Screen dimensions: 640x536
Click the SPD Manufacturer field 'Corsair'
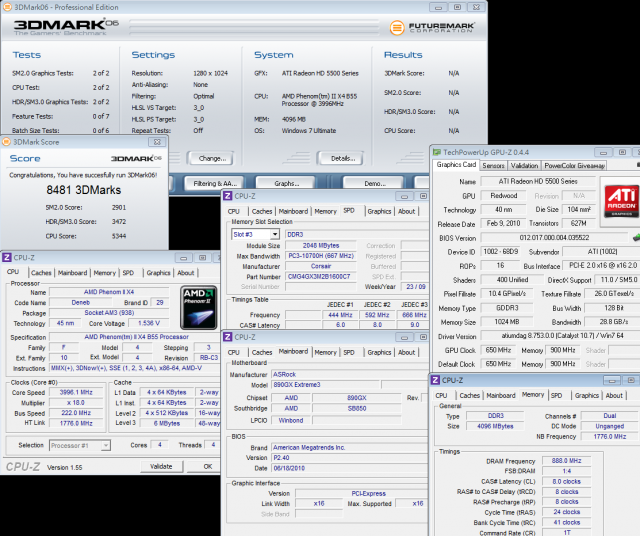tap(321, 266)
